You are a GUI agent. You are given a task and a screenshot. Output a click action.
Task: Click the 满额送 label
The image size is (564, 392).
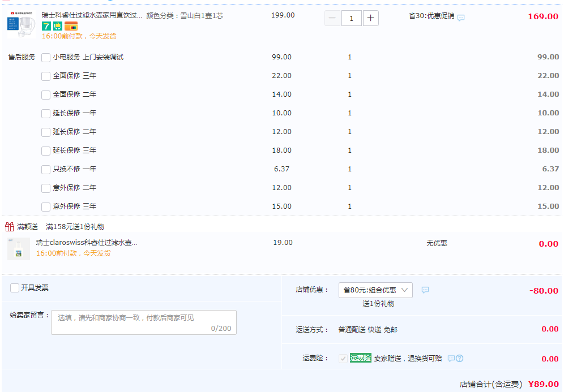click(x=27, y=227)
